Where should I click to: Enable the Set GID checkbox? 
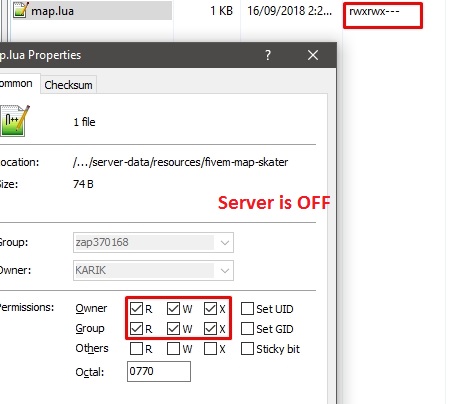(247, 329)
